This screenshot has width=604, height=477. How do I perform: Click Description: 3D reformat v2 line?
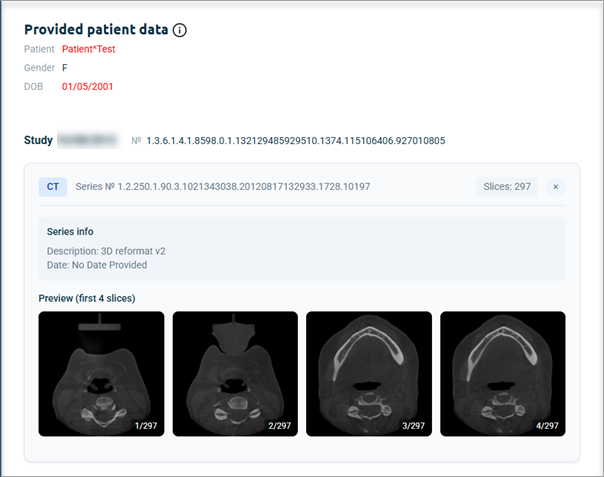point(106,251)
